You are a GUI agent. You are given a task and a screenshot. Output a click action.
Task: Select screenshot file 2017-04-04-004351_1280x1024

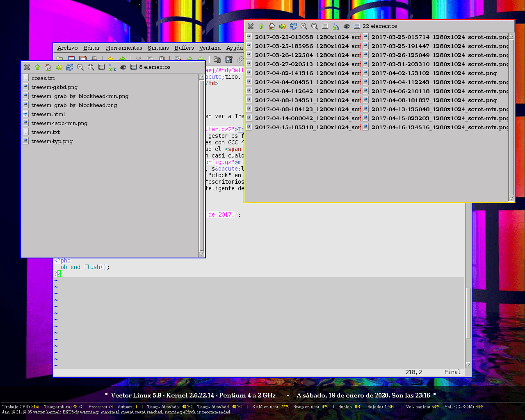(x=303, y=82)
